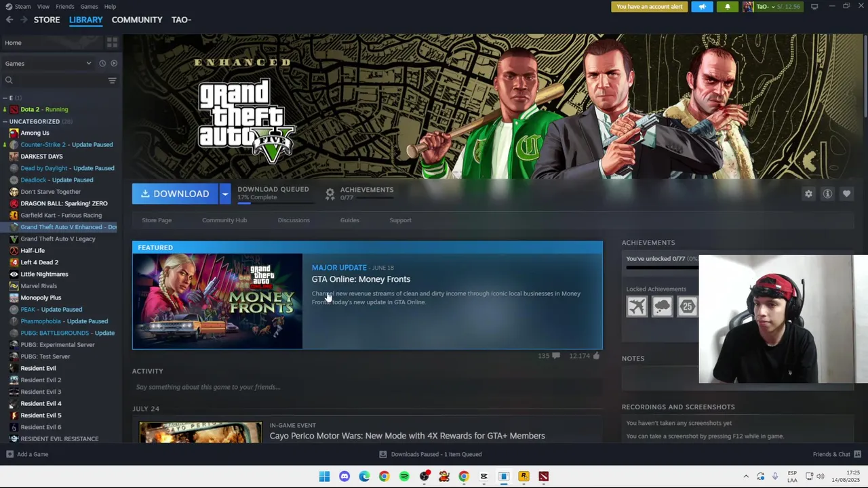This screenshot has width=868, height=488.
Task: Click the Windows Start button
Action: 324,476
